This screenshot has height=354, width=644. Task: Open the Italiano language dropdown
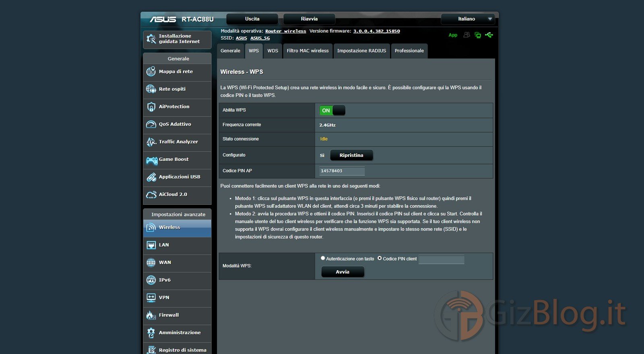click(x=467, y=19)
